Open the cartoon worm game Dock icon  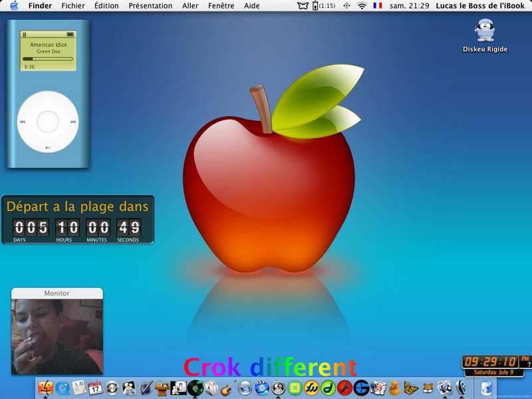[x=378, y=388]
